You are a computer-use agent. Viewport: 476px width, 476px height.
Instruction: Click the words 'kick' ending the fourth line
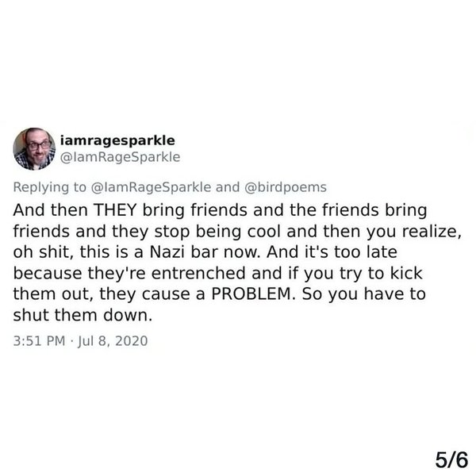(406, 273)
